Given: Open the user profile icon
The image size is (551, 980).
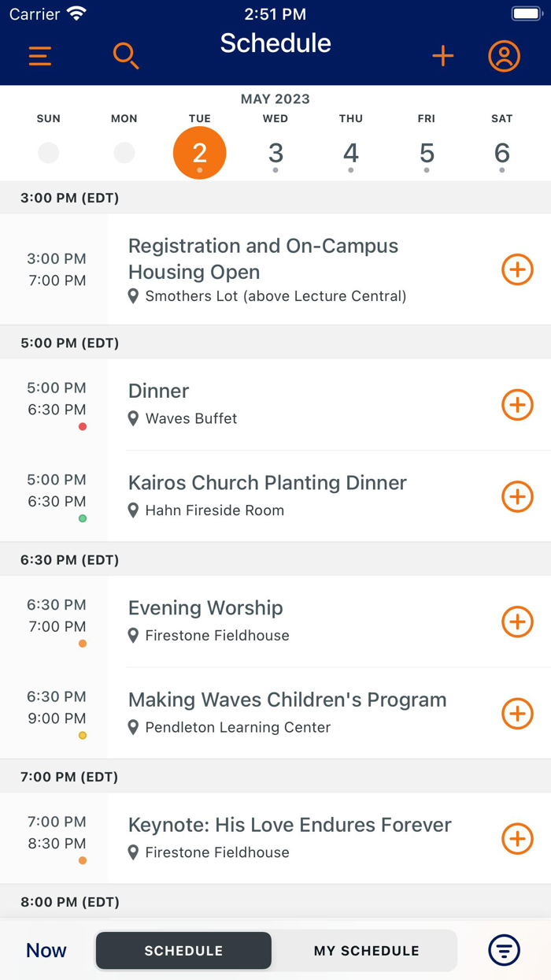Looking at the screenshot, I should coord(504,56).
